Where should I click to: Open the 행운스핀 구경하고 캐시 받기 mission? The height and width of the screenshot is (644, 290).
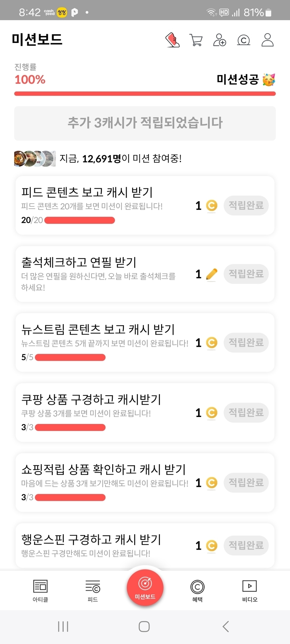tap(91, 540)
